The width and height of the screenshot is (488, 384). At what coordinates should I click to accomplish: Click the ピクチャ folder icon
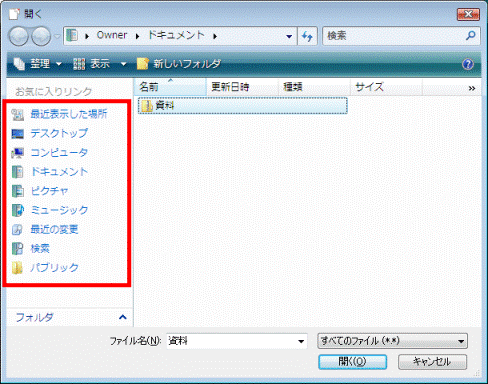pos(18,191)
